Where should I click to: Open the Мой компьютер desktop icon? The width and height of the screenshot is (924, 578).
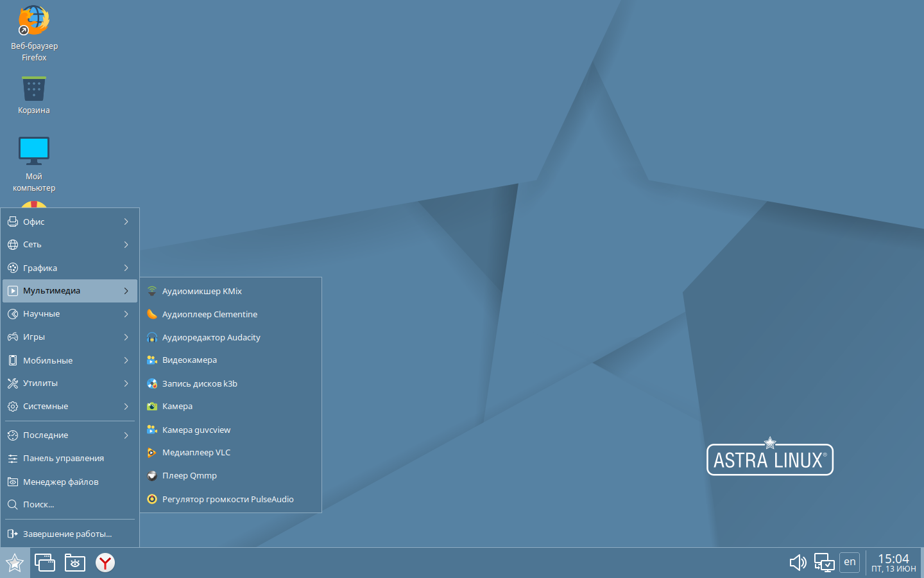click(x=34, y=164)
